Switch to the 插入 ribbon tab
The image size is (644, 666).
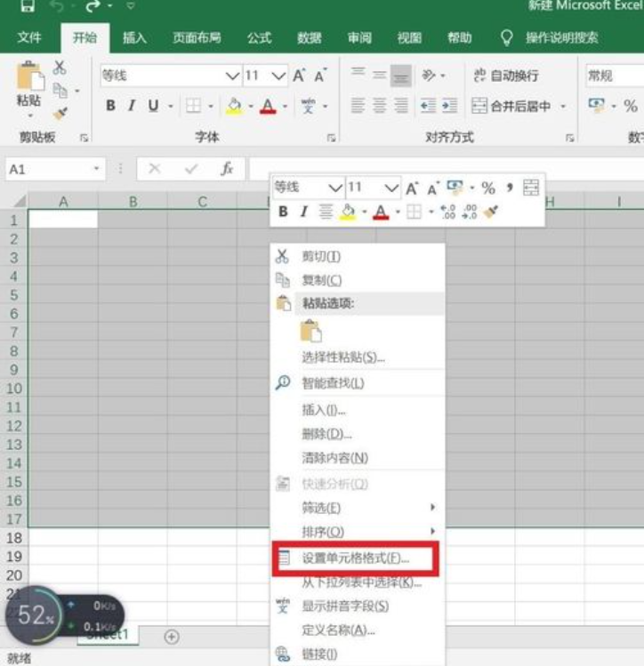point(134,38)
